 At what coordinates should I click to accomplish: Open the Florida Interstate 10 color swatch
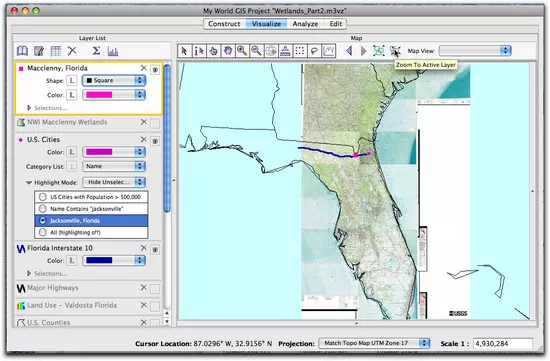tap(114, 260)
